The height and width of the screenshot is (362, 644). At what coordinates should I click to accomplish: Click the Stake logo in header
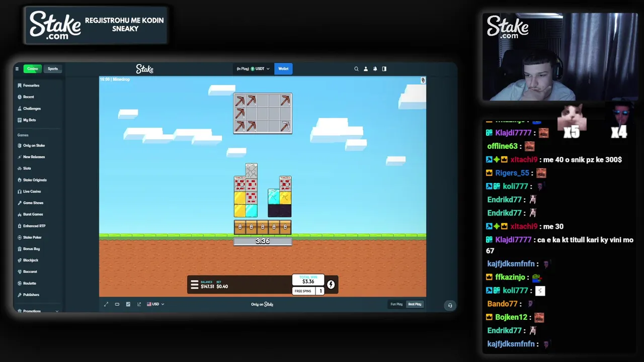pos(144,69)
